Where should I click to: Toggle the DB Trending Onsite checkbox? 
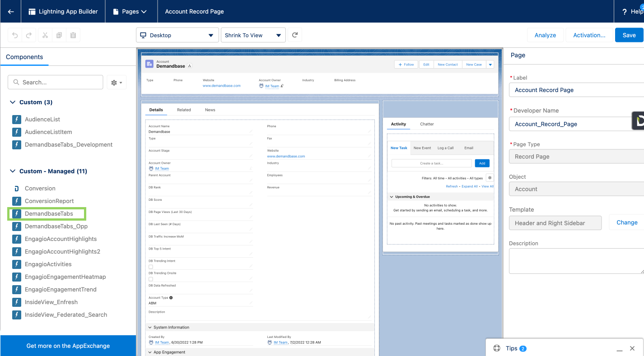coord(151,279)
